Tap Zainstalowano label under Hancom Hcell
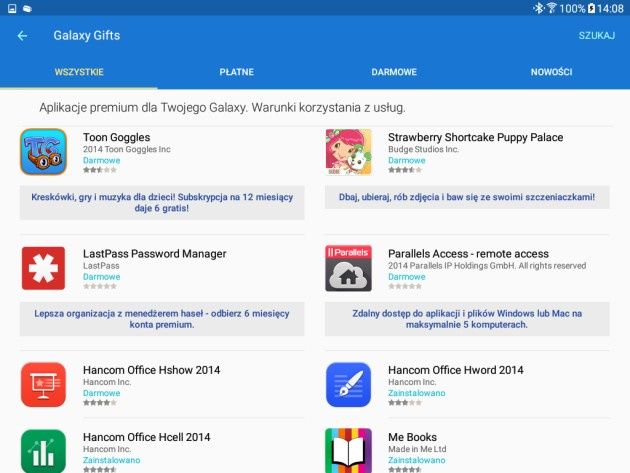 coord(112,460)
